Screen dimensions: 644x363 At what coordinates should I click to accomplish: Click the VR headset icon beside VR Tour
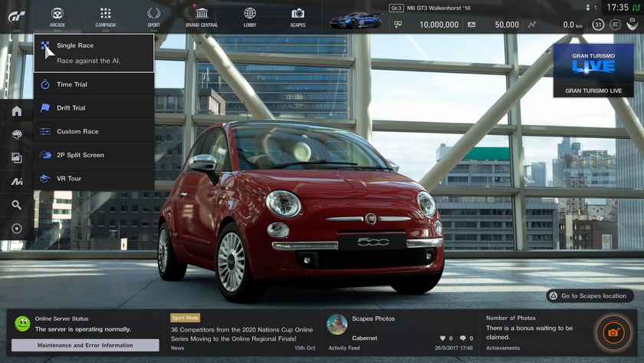click(44, 178)
